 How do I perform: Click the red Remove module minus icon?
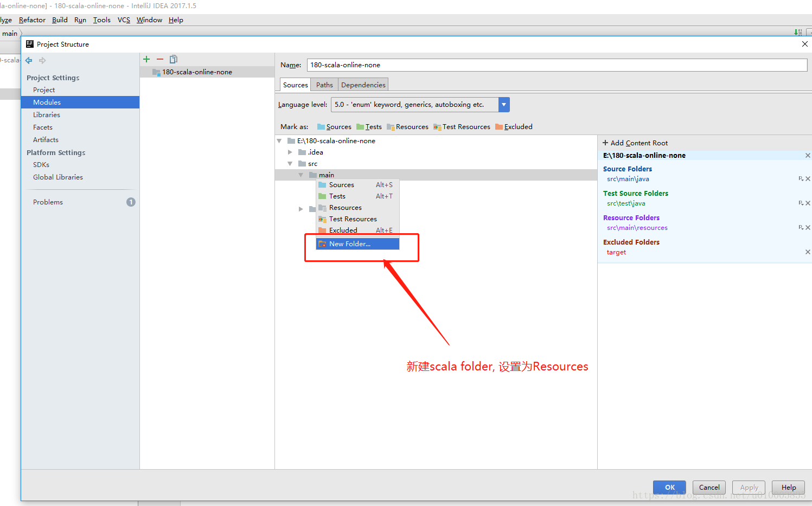point(160,59)
